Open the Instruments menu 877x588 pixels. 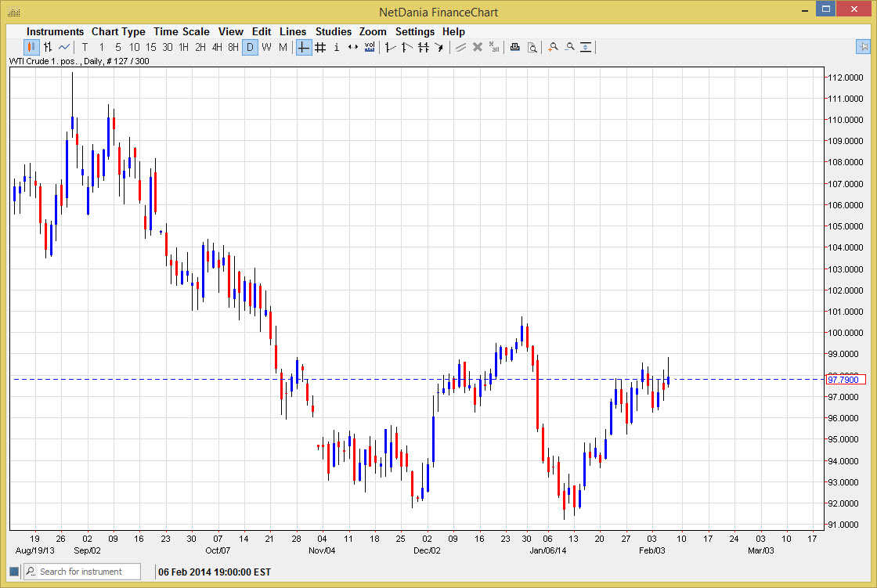pos(55,31)
